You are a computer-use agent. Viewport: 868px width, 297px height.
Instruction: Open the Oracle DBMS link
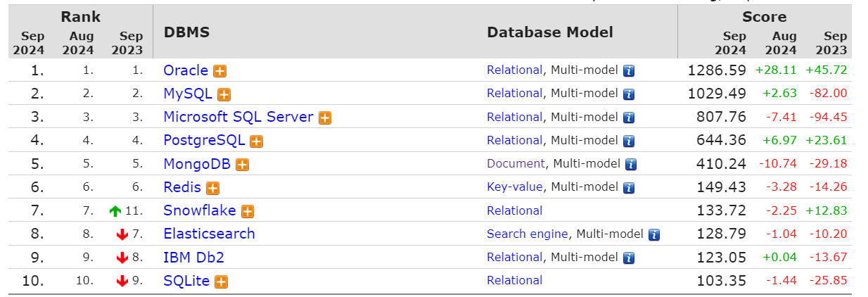[186, 70]
